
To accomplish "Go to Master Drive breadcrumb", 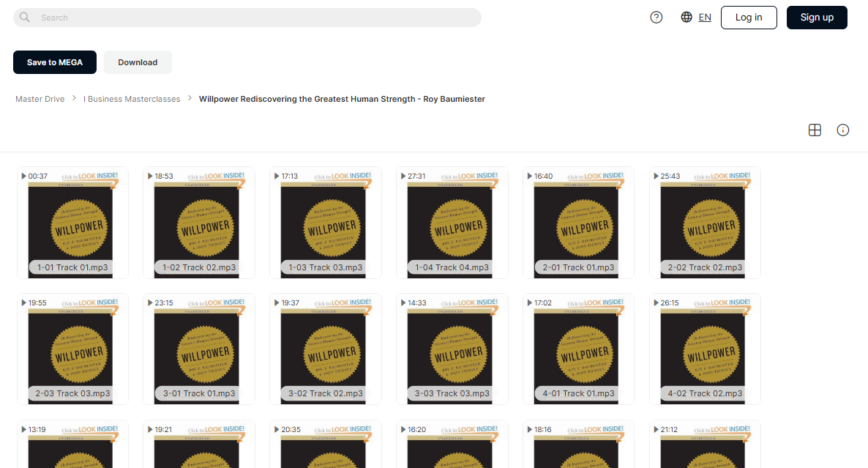I will tap(40, 99).
